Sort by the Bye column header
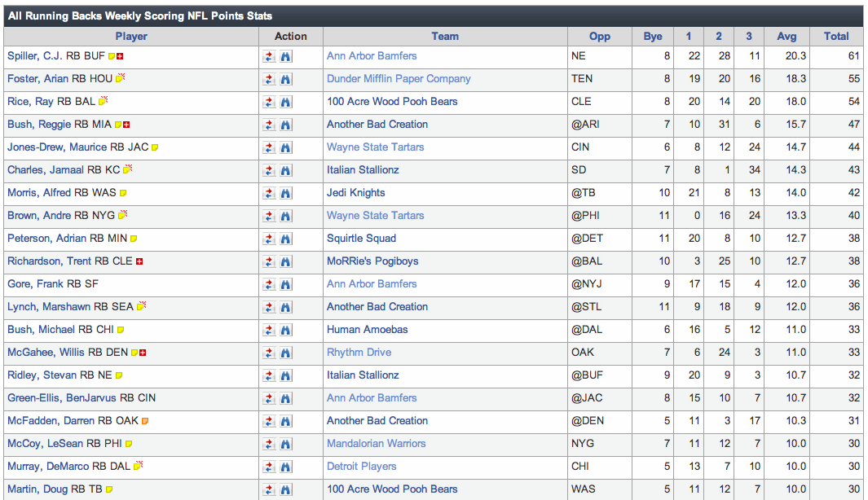The height and width of the screenshot is (500, 868). 653,36
